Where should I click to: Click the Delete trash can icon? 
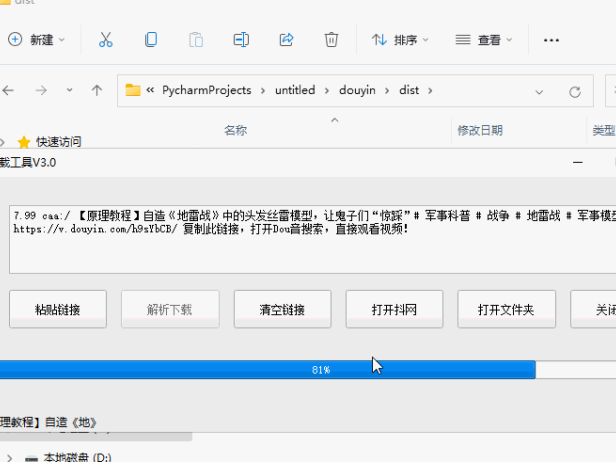click(331, 40)
